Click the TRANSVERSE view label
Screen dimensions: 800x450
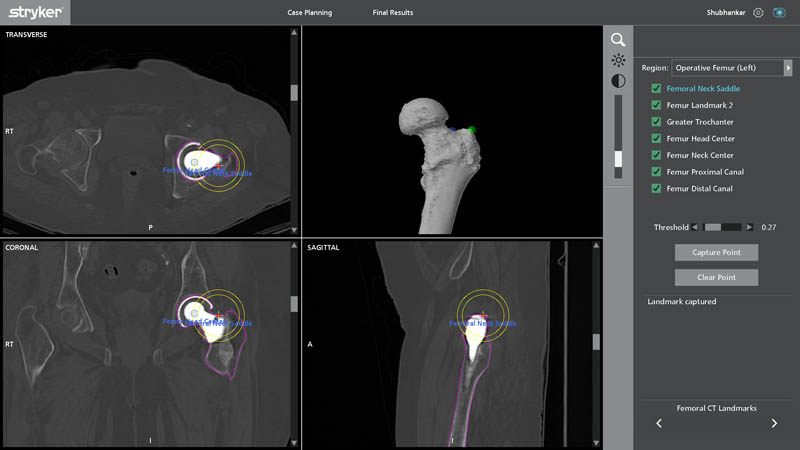tap(26, 35)
